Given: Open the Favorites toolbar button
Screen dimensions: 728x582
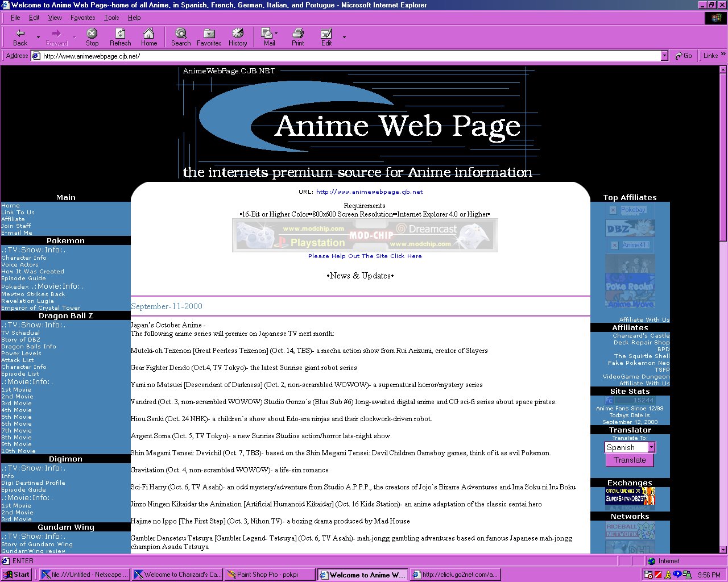Looking at the screenshot, I should point(209,37).
